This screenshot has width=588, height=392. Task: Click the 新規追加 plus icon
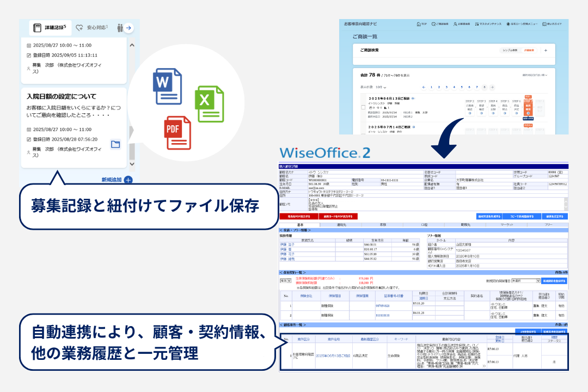click(128, 180)
